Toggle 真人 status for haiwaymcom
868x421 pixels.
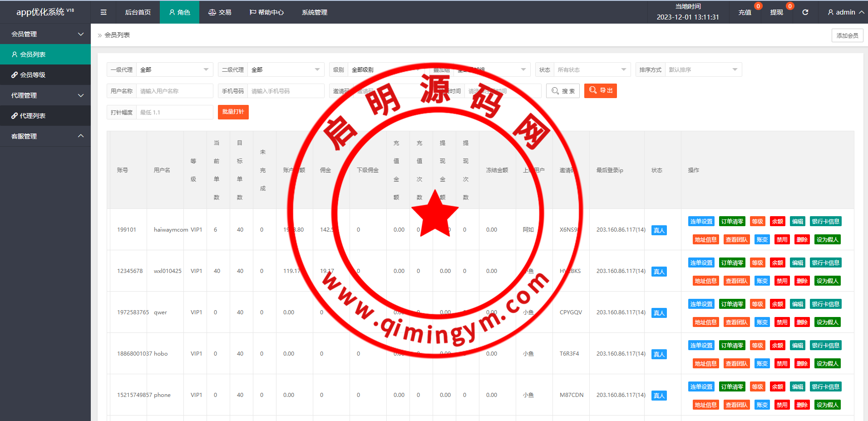click(659, 230)
